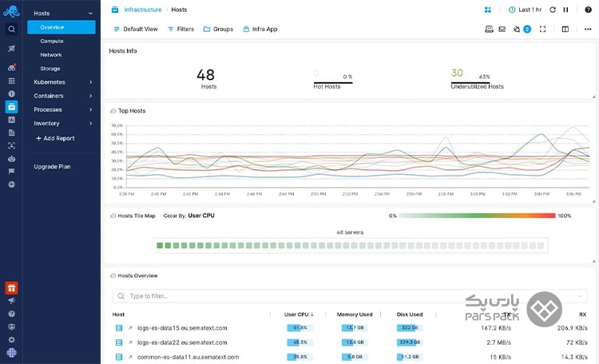Image resolution: width=599 pixels, height=364 pixels.
Task: Open external link arrow for common-es-data11 host
Action: point(130,357)
